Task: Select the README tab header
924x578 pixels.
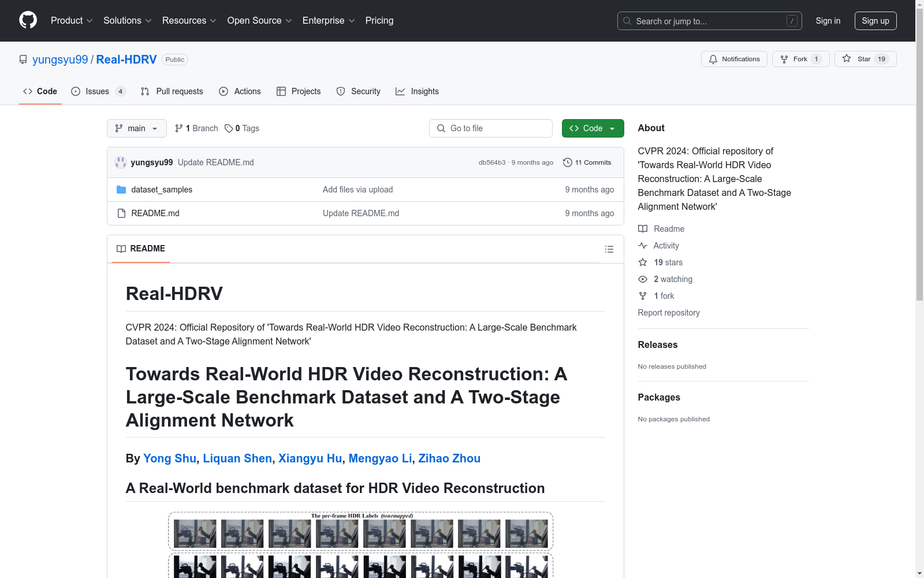Action: (141, 249)
